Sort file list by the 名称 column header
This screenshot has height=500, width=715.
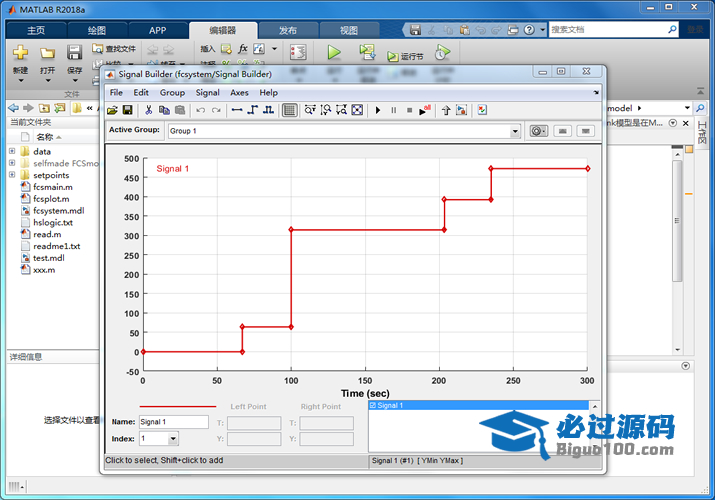(45, 137)
